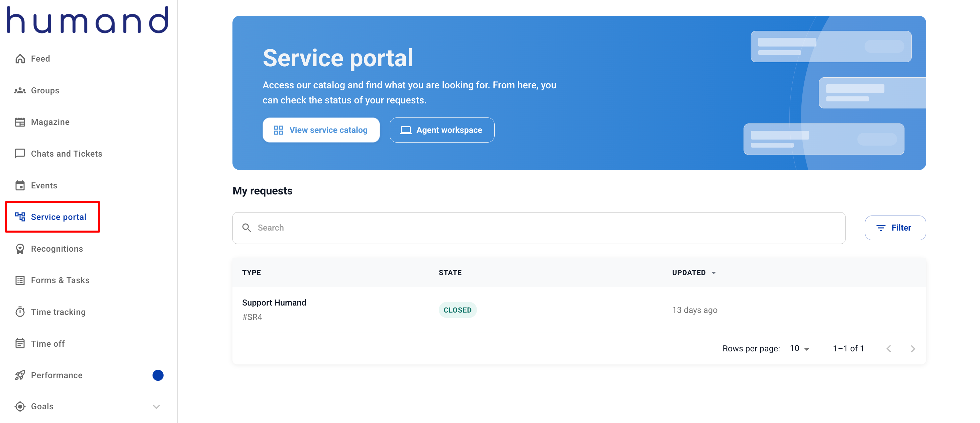Viewport: 980px width, 423px height.
Task: Click the Feed home icon
Action: coord(20,59)
